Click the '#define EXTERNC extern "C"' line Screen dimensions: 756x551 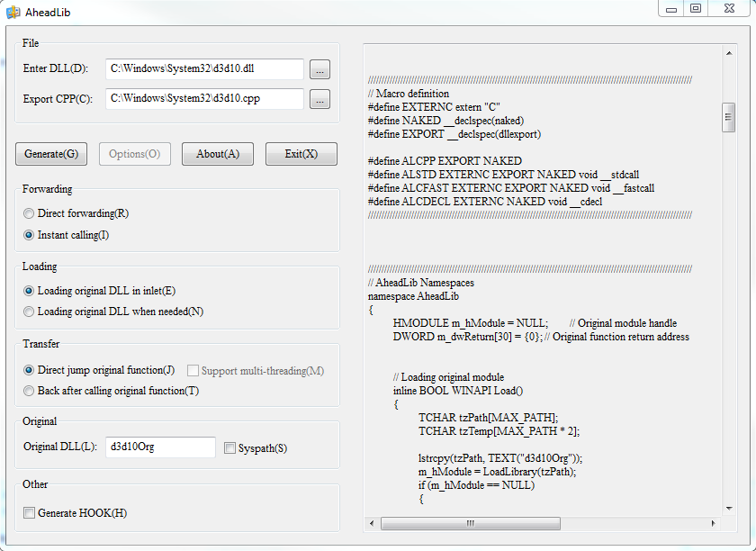(434, 107)
